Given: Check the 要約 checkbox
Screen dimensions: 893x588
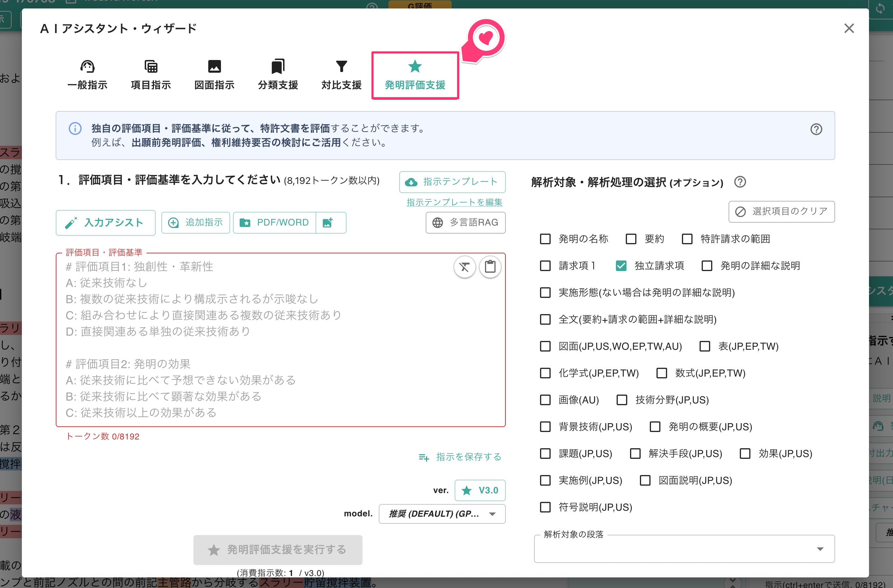Looking at the screenshot, I should click(x=631, y=239).
